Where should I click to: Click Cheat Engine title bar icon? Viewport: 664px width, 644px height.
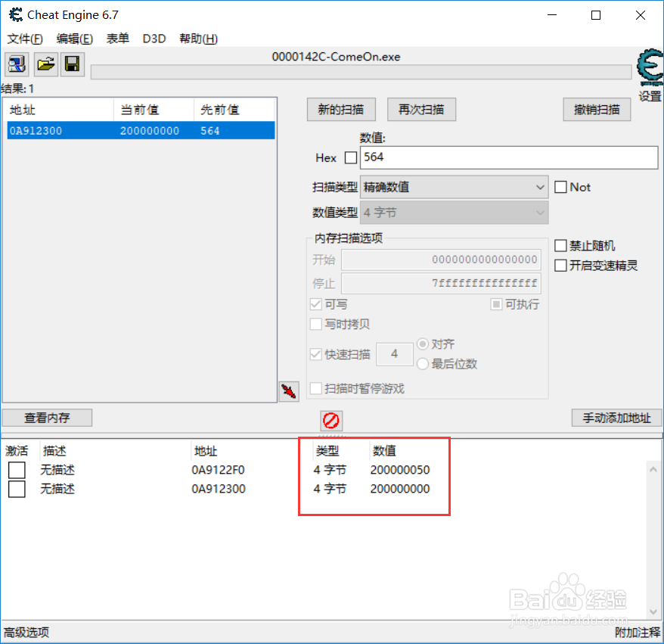[15, 15]
